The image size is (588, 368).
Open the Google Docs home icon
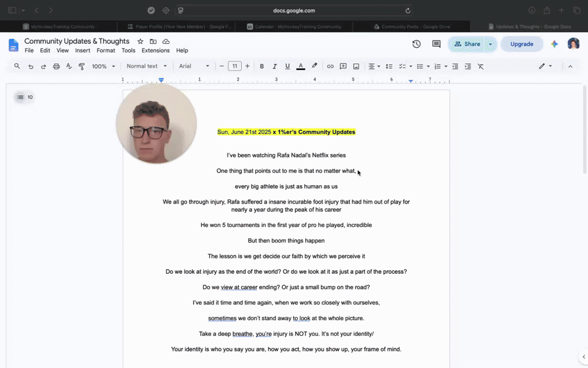[x=14, y=45]
